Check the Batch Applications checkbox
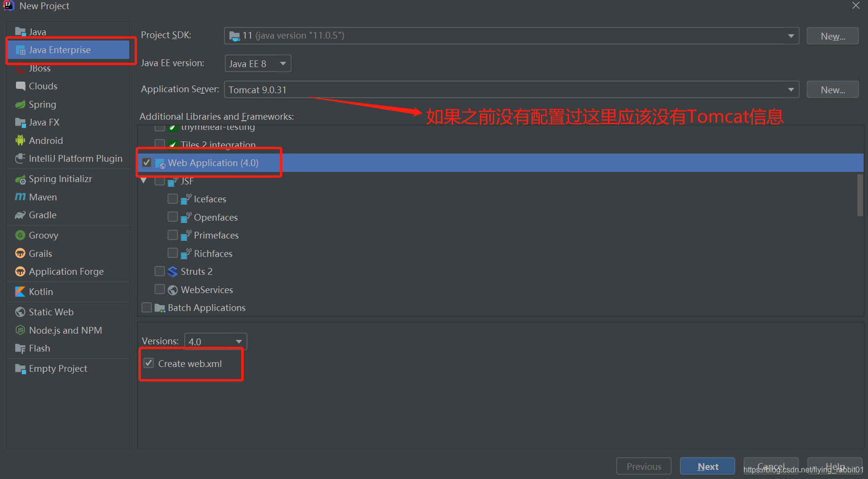 147,308
